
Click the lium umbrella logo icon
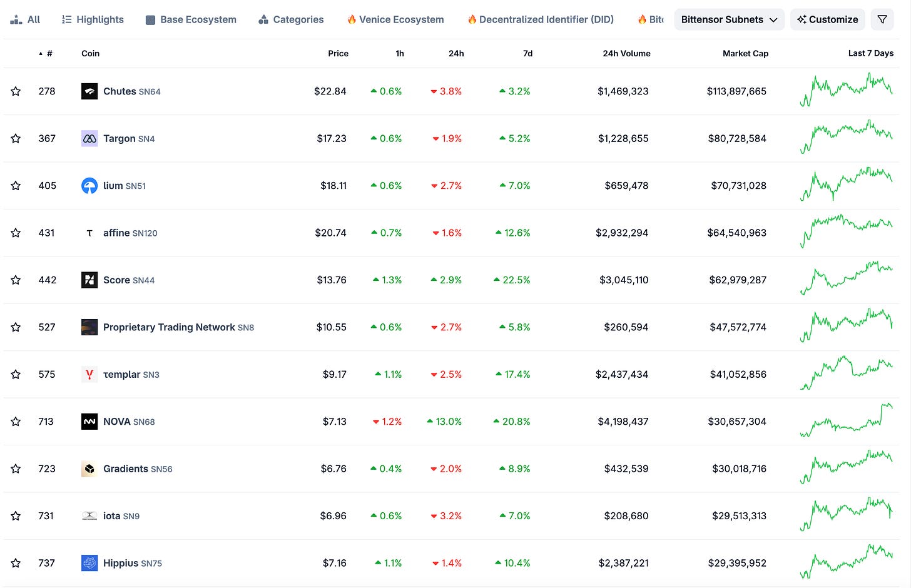click(x=89, y=186)
